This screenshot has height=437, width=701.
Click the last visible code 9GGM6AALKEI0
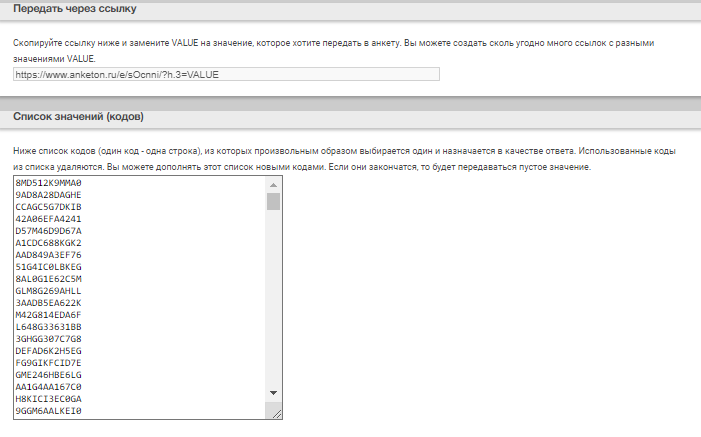click(48, 411)
